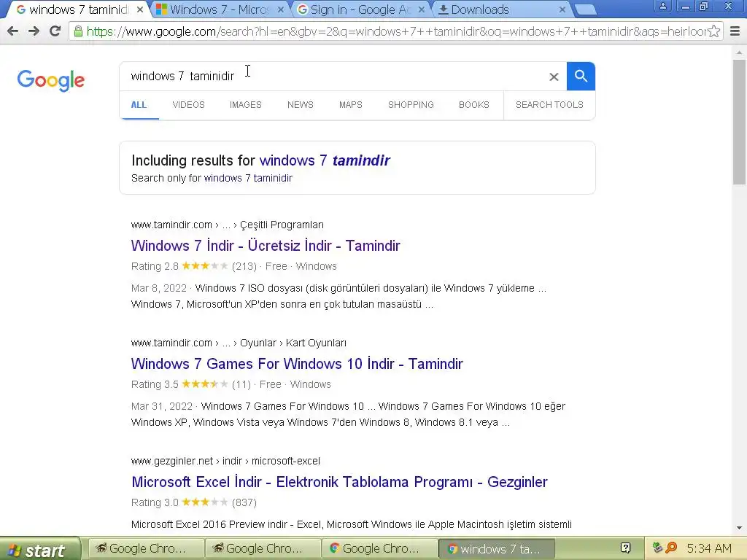
Task: Click the blue magnifier search button
Action: [x=581, y=76]
